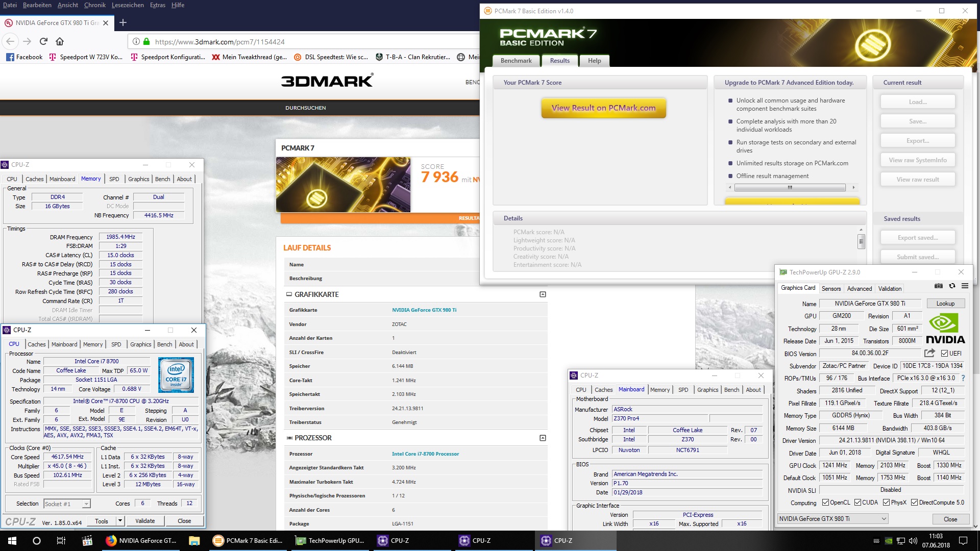Switch to Bench tab in Mainboard CPU-Z window
This screenshot has height=551, width=980.
click(x=731, y=390)
